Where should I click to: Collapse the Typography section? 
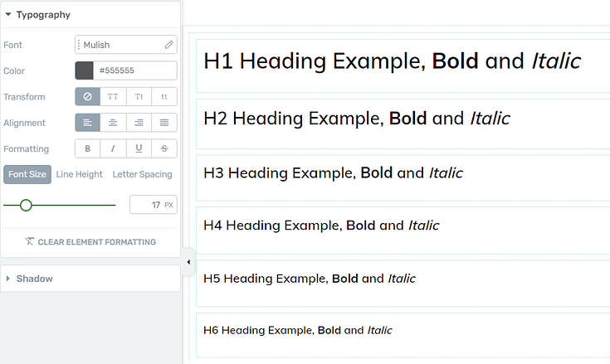pos(8,14)
